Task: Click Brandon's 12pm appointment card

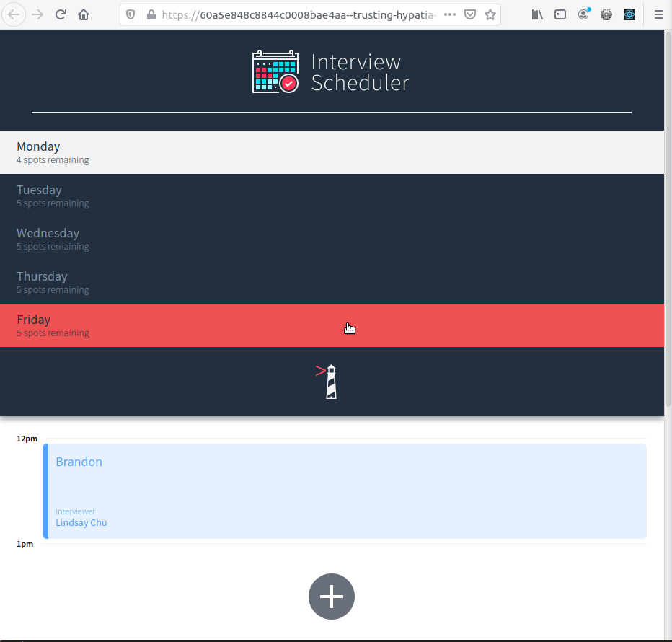Action: point(345,491)
